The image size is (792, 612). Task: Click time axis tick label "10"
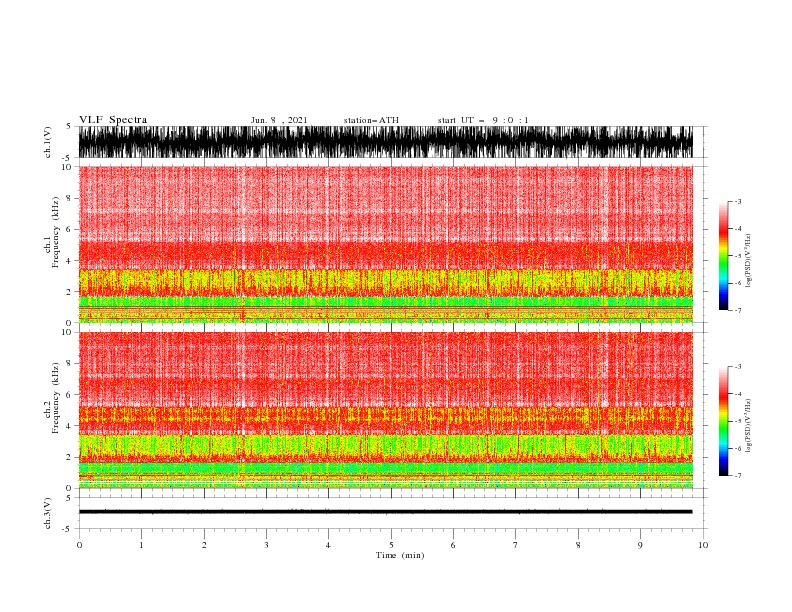pos(703,545)
